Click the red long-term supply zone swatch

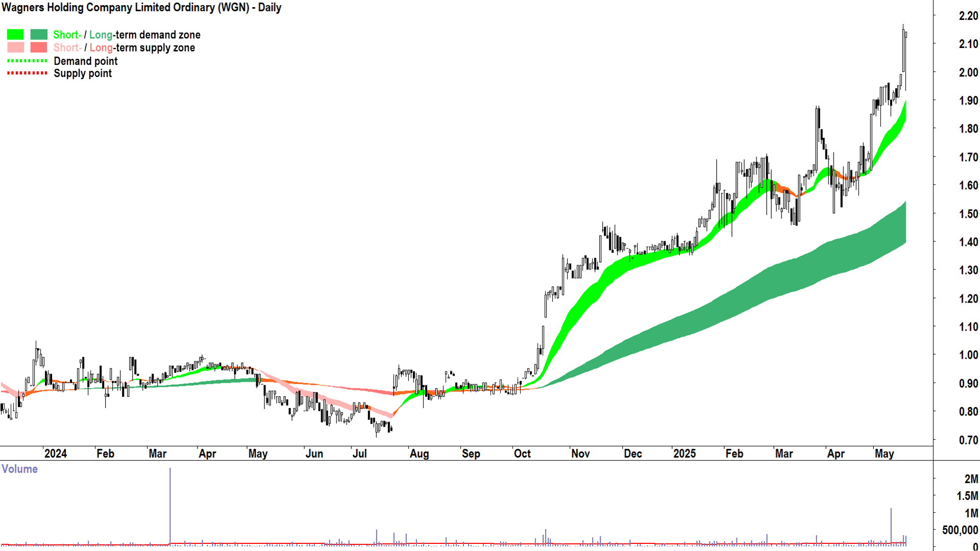pos(39,47)
